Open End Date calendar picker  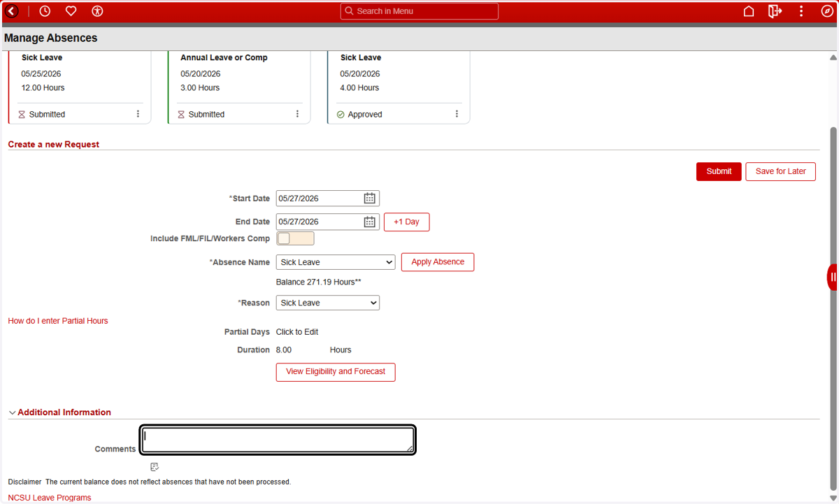370,222
